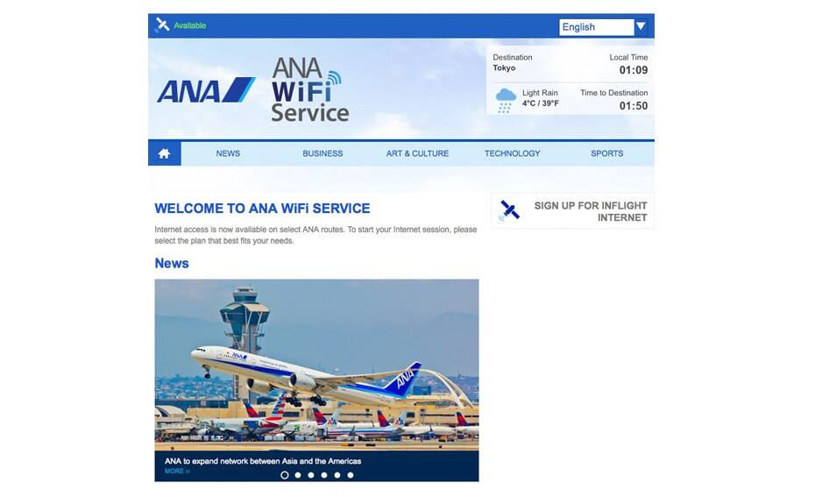Follow the MORE link under news headline
The width and height of the screenshot is (815, 504).
[177, 472]
